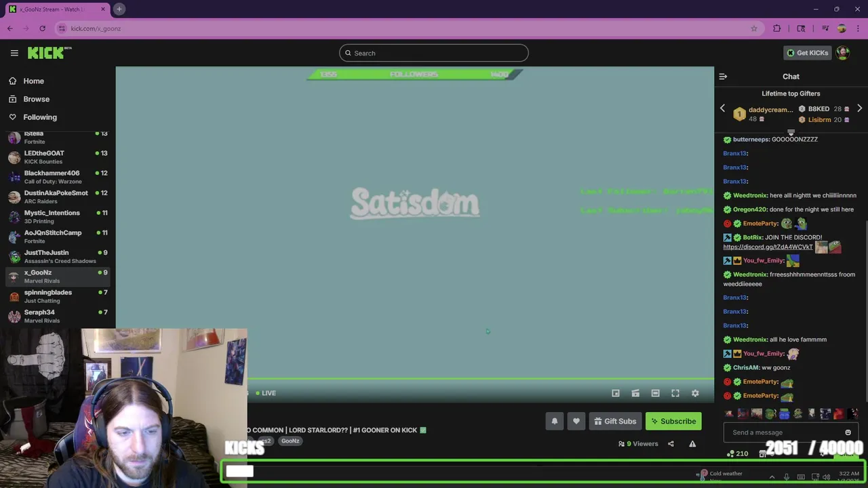Image resolution: width=868 pixels, height=488 pixels.
Task: Select x_GooNz channel in sidebar
Action: pos(58,277)
